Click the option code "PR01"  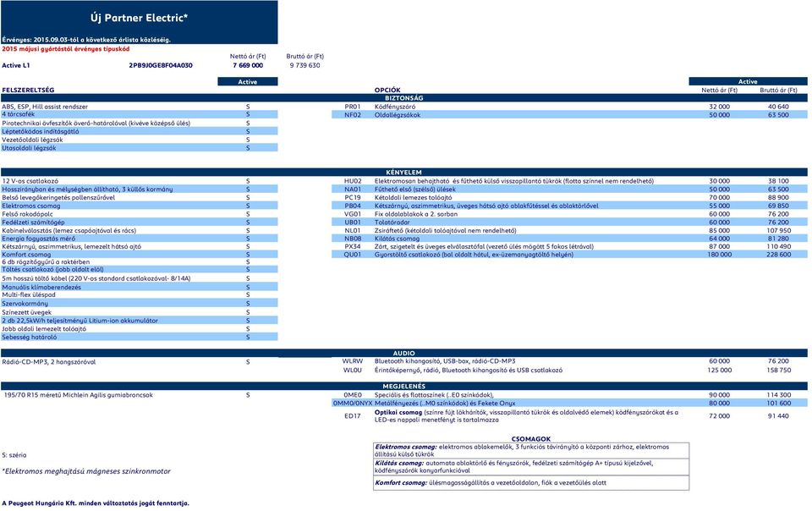[x=353, y=107]
